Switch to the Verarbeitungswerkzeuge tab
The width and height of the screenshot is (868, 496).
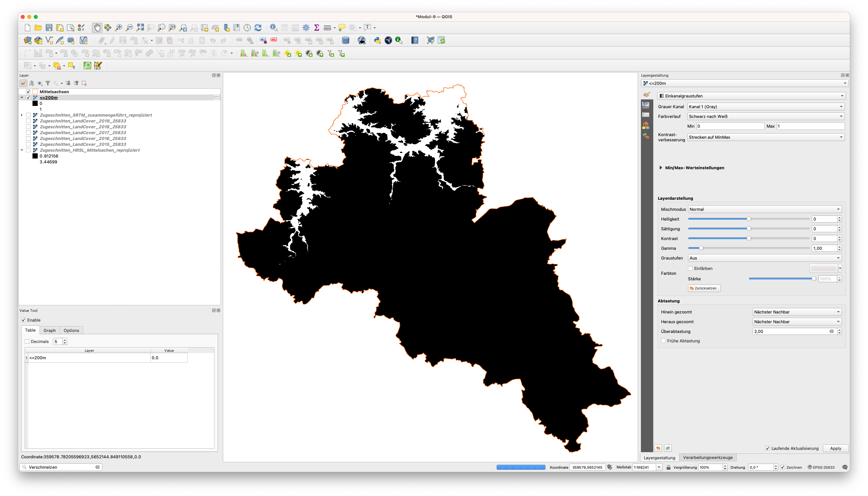pos(708,457)
